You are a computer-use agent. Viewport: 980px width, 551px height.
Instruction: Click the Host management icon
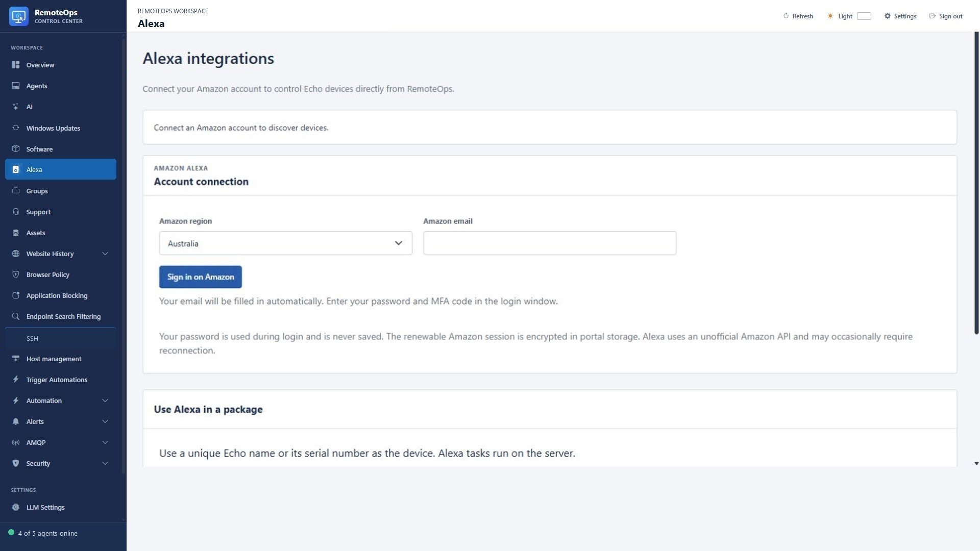click(16, 359)
